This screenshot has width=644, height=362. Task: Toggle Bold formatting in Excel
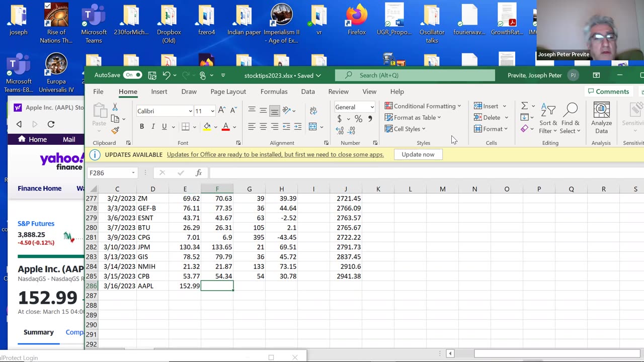[x=142, y=127]
